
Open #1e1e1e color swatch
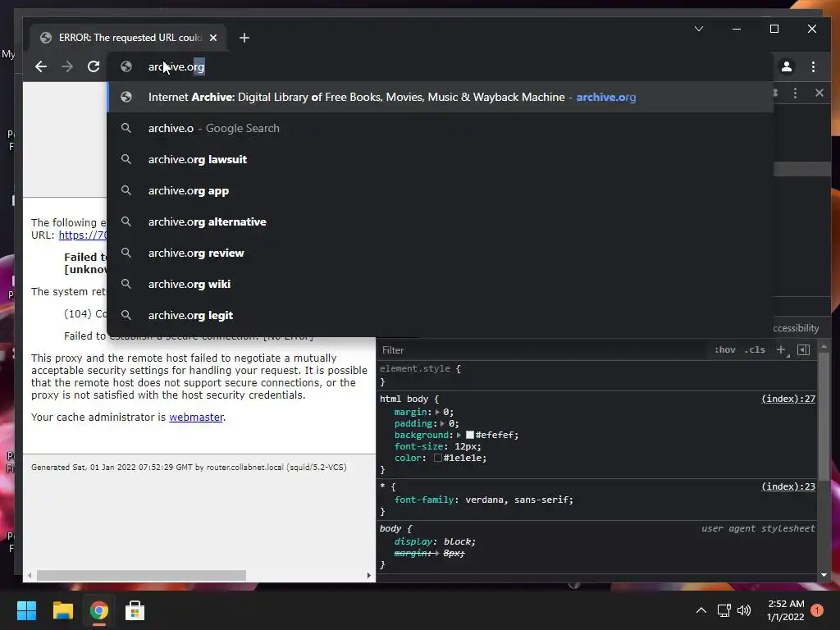[x=438, y=458]
